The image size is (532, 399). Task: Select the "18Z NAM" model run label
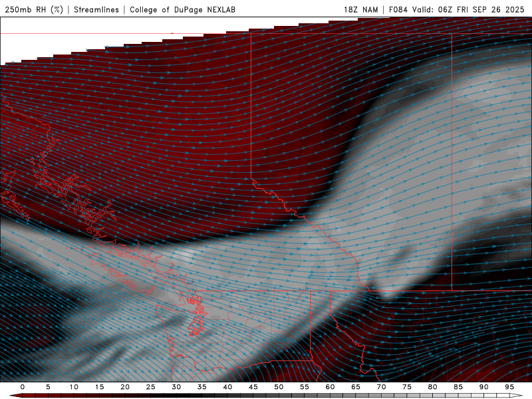(360, 9)
